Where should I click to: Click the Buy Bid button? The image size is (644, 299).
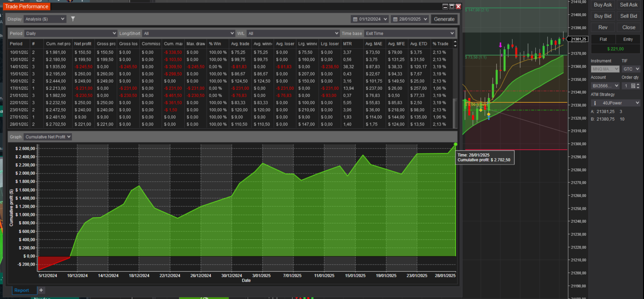(x=603, y=16)
